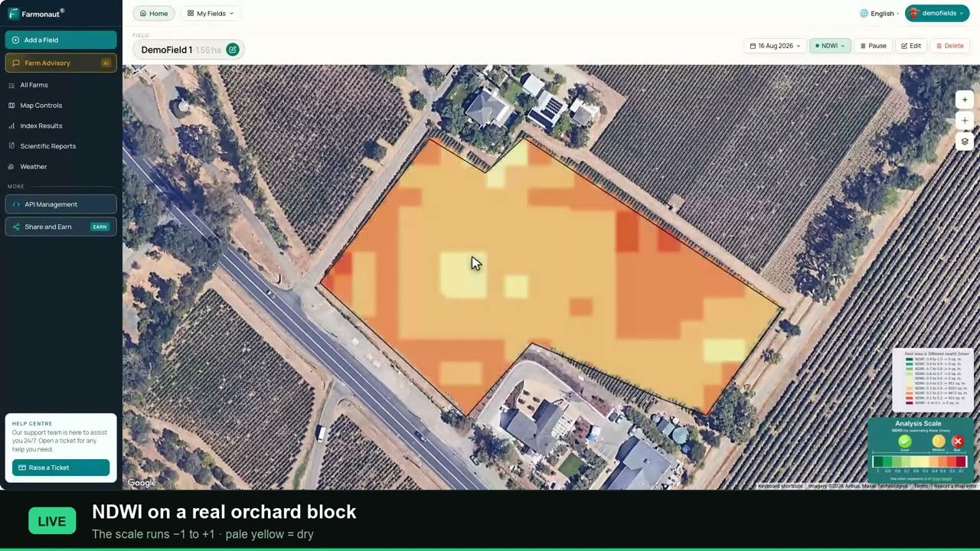Expand the NDWI index dropdown

tap(830, 46)
